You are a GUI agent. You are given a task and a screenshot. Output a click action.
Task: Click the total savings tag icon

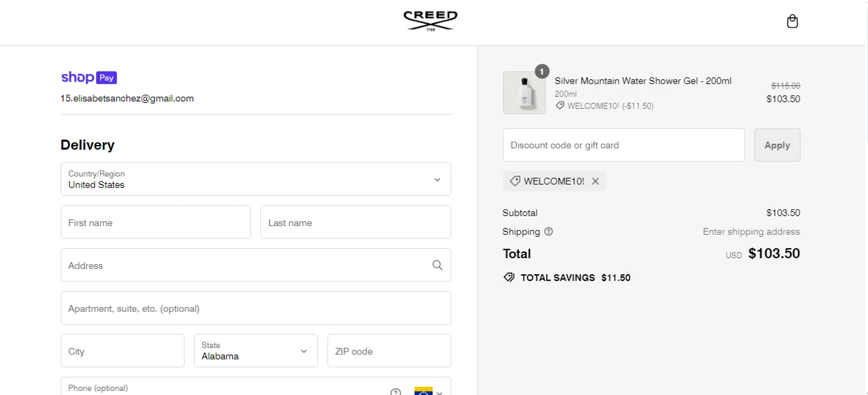(x=509, y=278)
